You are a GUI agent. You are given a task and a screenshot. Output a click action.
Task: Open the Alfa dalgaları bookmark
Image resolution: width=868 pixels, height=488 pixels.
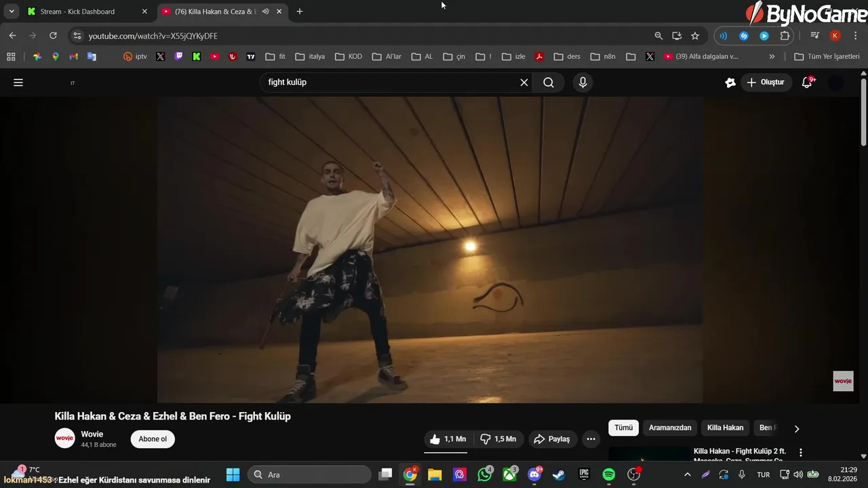tap(701, 57)
